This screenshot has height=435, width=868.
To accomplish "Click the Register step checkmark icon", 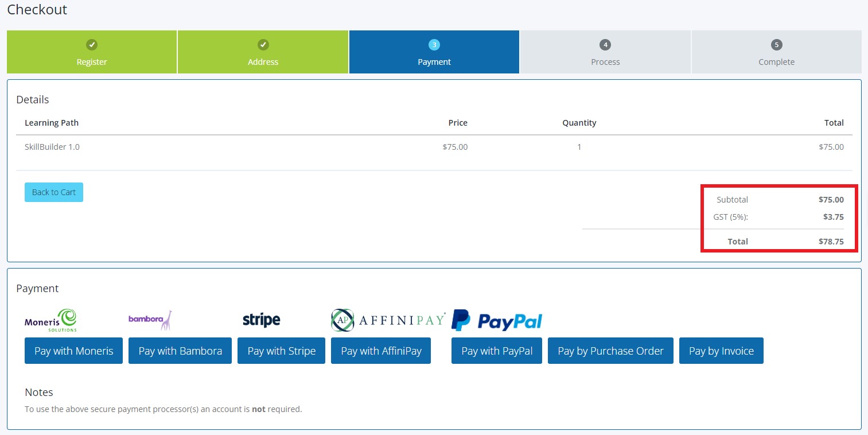I will click(x=91, y=45).
